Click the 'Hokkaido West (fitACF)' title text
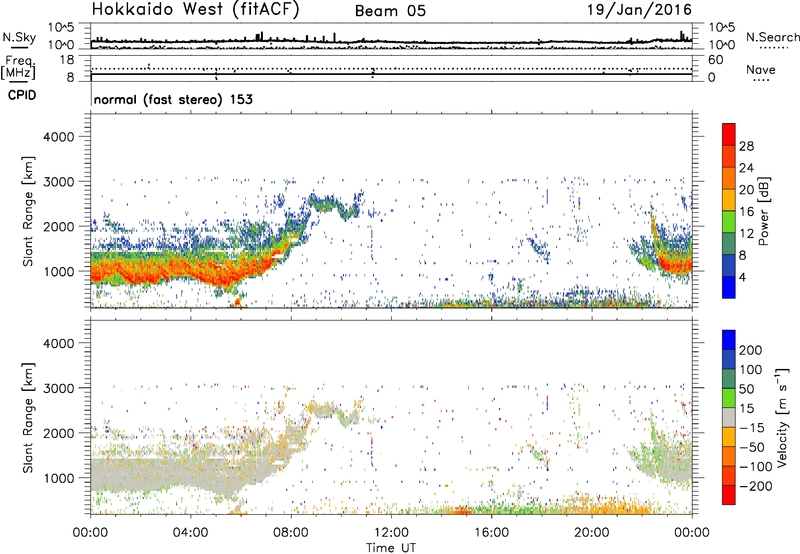Screen dimensions: 800x554 click(x=195, y=10)
